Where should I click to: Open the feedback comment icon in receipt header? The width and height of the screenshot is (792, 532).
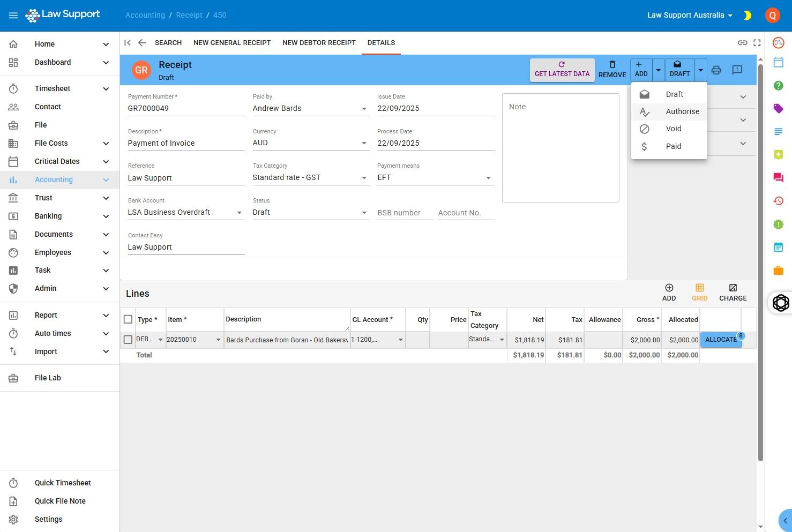737,70
